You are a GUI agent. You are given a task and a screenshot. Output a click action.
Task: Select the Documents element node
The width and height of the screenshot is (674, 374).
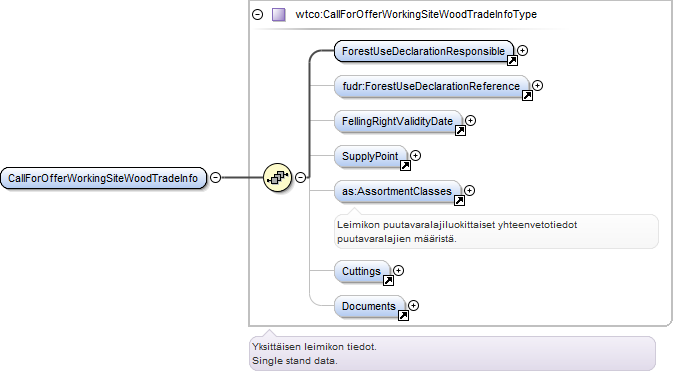tap(369, 307)
